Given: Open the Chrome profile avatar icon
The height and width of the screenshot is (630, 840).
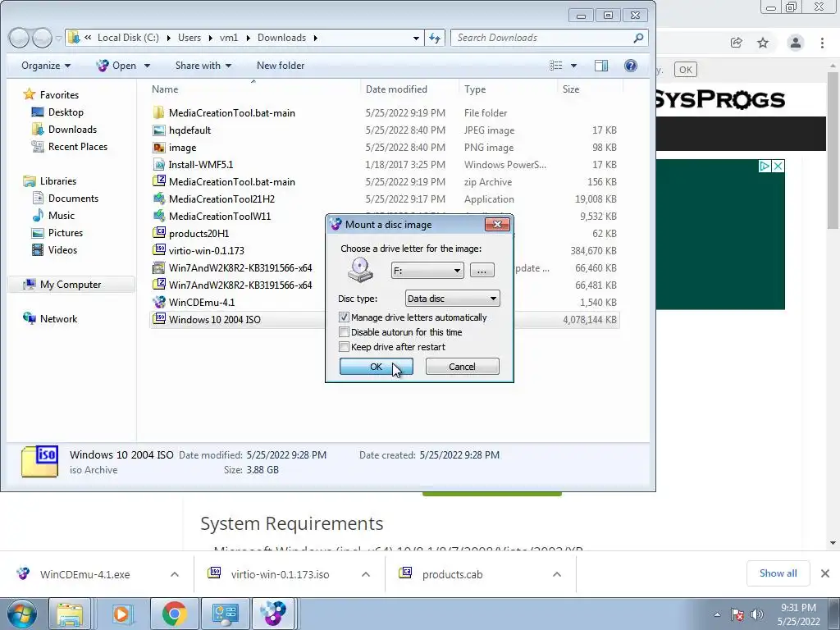Looking at the screenshot, I should (796, 43).
